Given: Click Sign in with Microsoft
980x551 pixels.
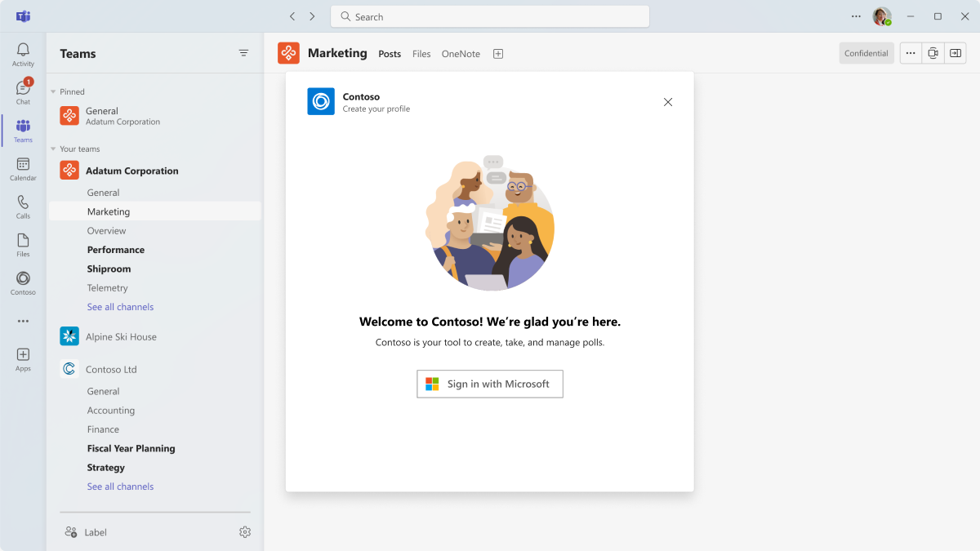Looking at the screenshot, I should [x=490, y=384].
